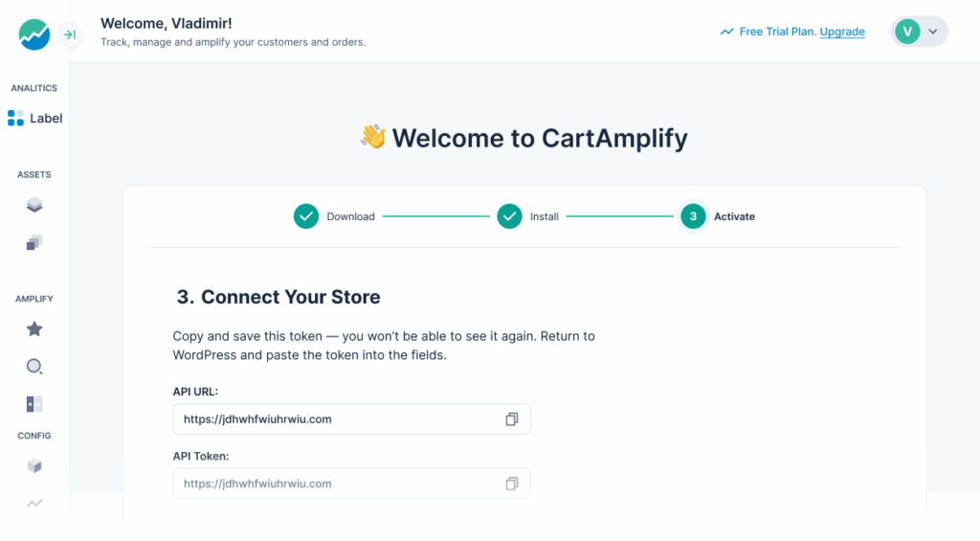The image size is (980, 541).
Task: Click the overlapping squares icon under Assets
Action: [34, 242]
